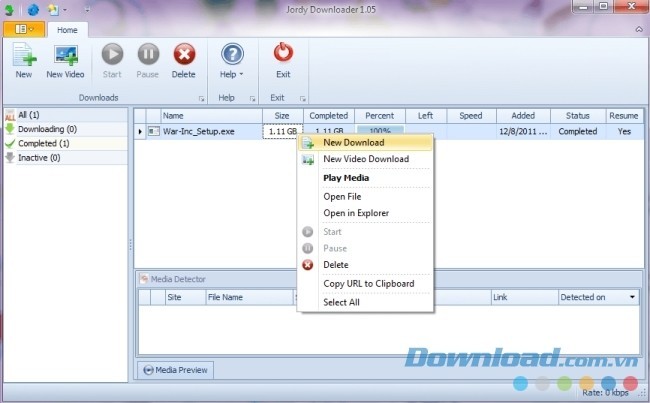Screen dimensions: 650x403
Task: Click the Yes resume cell
Action: [624, 131]
